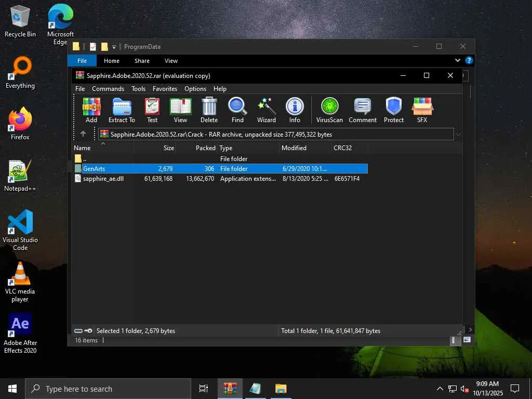The width and height of the screenshot is (532, 399).
Task: Open the Everything search desktop icon
Action: coord(20,73)
